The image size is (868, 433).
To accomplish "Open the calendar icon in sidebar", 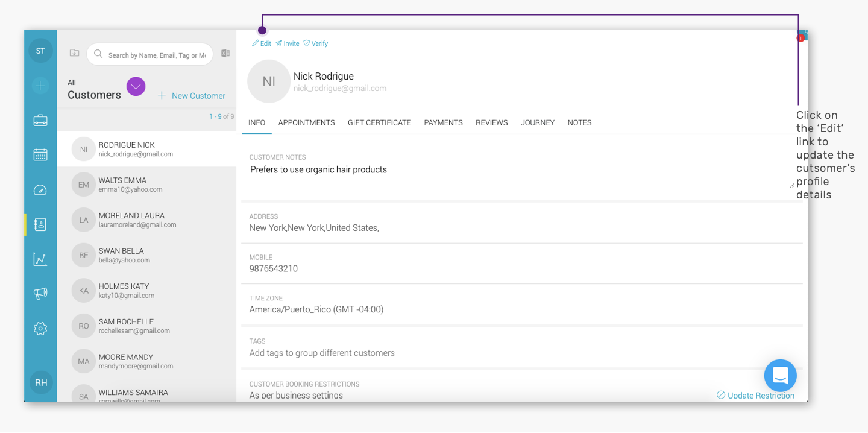I will pos(40,154).
